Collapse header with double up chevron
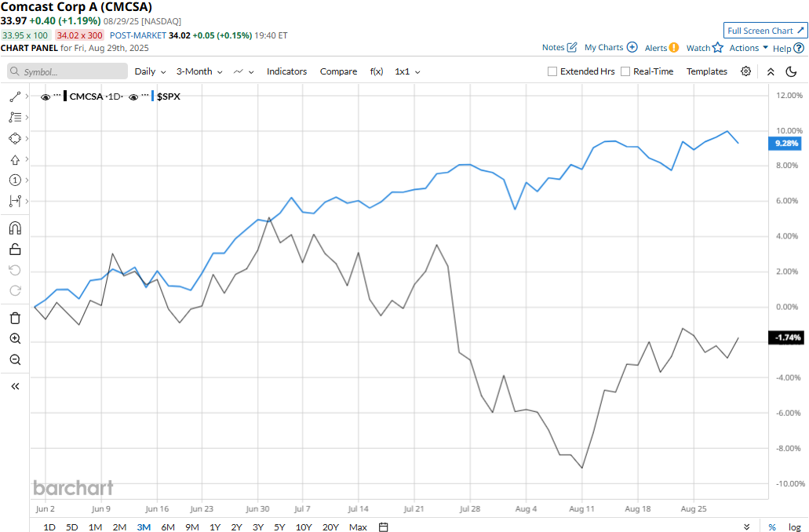Viewport: 809px width, 532px height. pyautogui.click(x=771, y=71)
